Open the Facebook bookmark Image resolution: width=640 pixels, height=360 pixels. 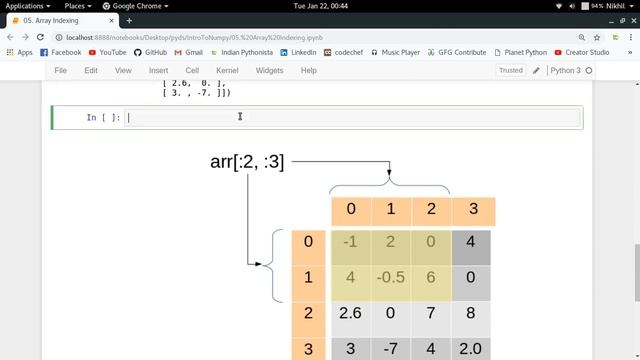[x=61, y=52]
